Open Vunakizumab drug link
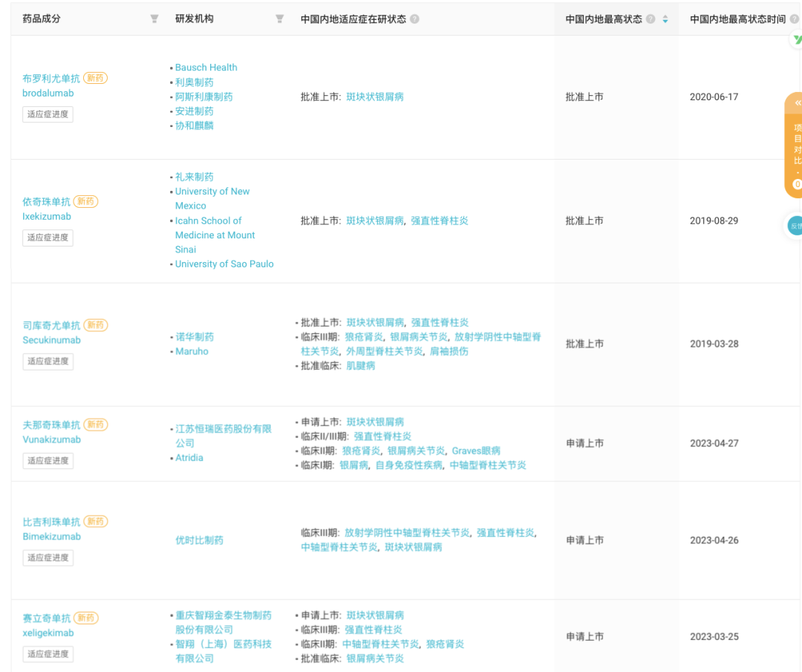The height and width of the screenshot is (672, 802). coord(52,440)
